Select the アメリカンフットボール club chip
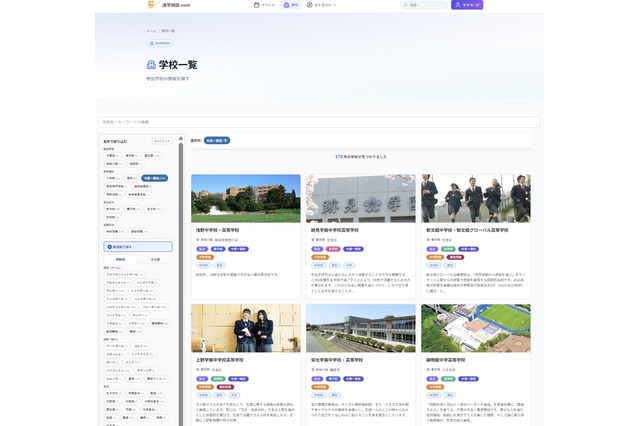 [x=124, y=274]
